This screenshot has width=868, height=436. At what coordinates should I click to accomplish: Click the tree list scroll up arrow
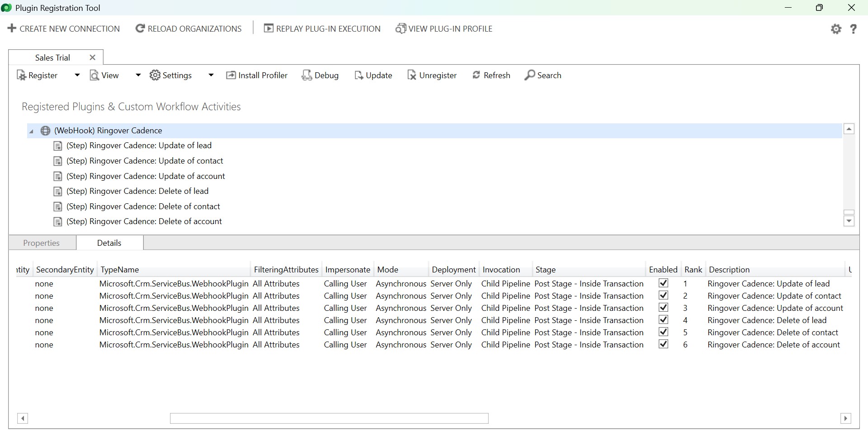[849, 129]
